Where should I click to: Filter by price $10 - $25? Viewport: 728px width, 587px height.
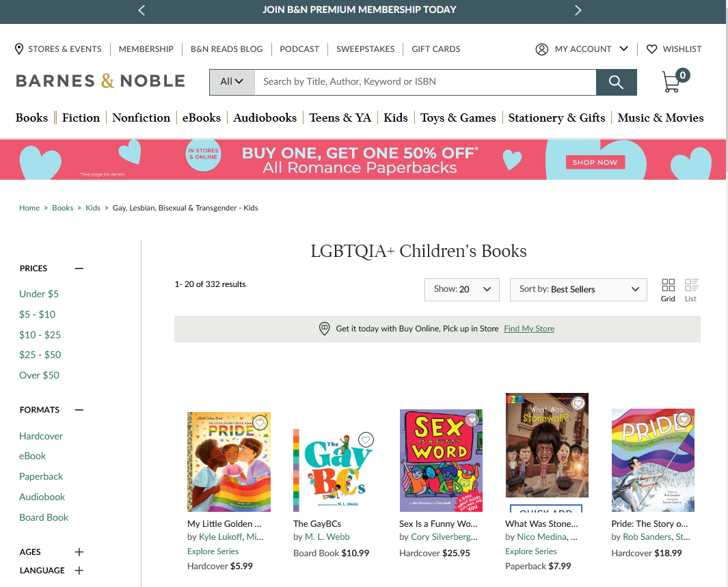40,335
